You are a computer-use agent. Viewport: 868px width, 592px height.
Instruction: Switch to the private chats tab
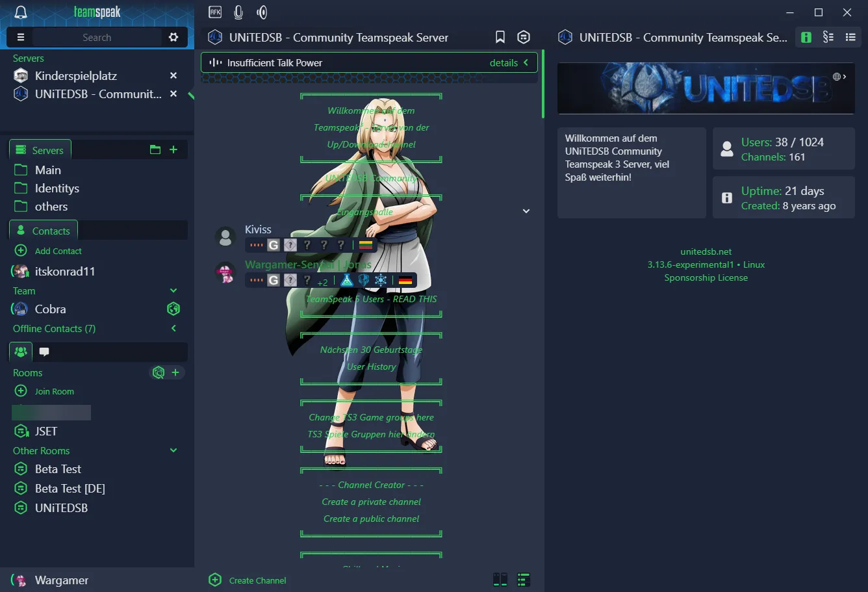coord(44,352)
